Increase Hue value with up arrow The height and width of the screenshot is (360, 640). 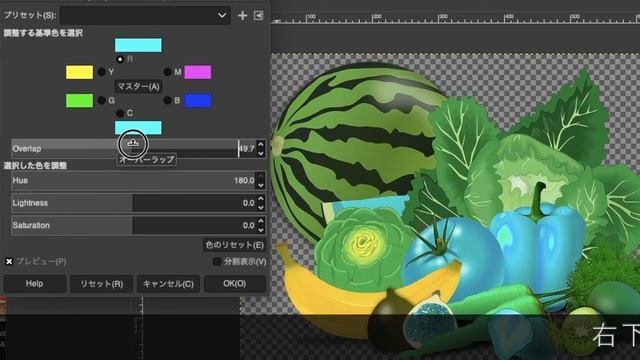pyautogui.click(x=261, y=176)
